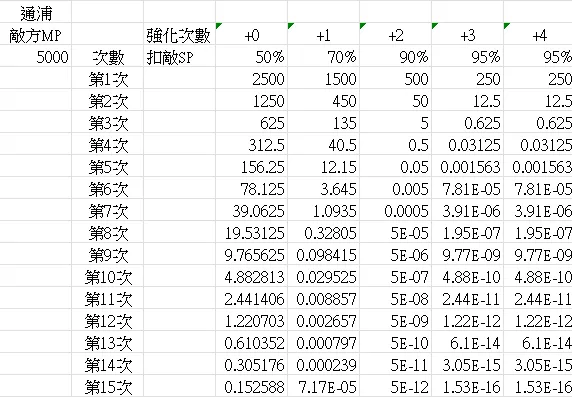Select the 第13次 row label
572x397 pixels.
tap(108, 342)
